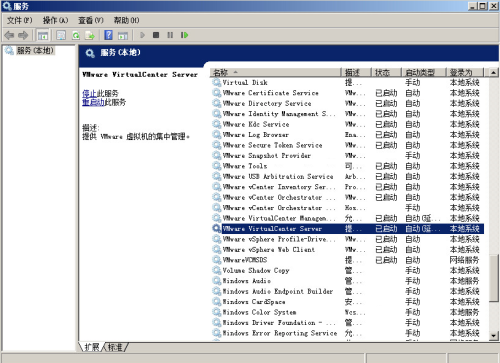Image resolution: width=500 pixels, height=363 pixels.
Task: Select VMware Directory Service row
Action: pyautogui.click(x=348, y=103)
